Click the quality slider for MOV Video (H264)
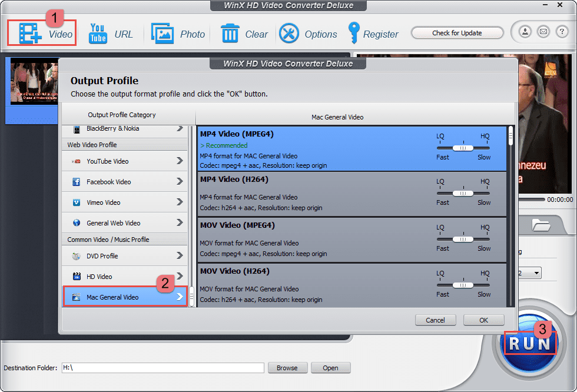The height and width of the screenshot is (392, 577). [x=463, y=285]
